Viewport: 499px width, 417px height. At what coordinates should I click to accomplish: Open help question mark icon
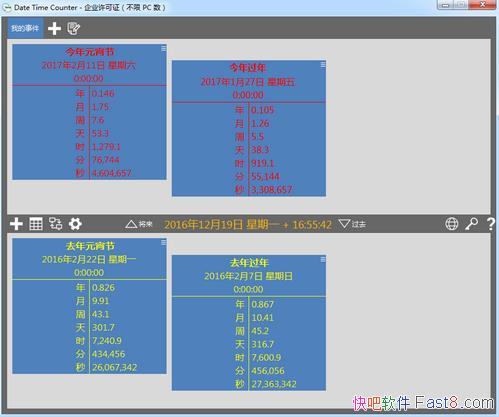pyautogui.click(x=490, y=224)
